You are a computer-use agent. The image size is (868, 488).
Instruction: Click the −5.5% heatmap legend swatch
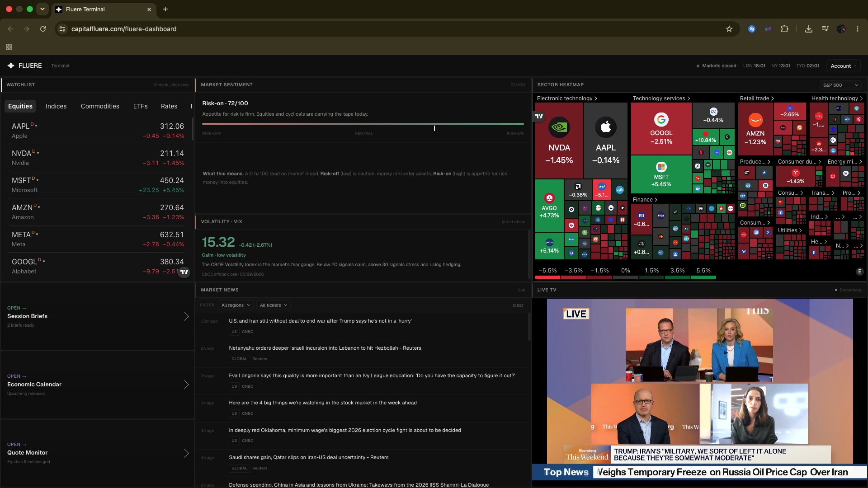(x=548, y=277)
